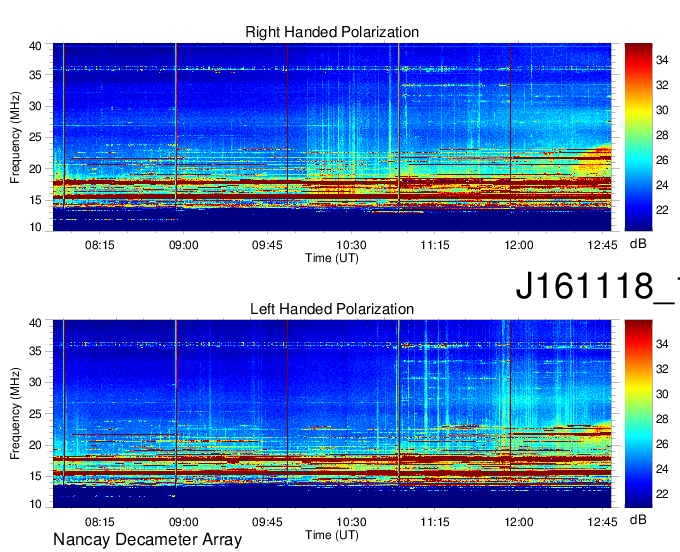Click the 26 dB label on the top color bar
680x552 pixels.
coord(662,160)
